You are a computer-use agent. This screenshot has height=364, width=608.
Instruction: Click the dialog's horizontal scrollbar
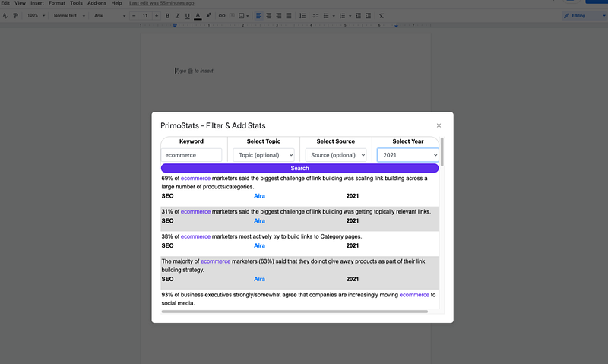pyautogui.click(x=295, y=312)
